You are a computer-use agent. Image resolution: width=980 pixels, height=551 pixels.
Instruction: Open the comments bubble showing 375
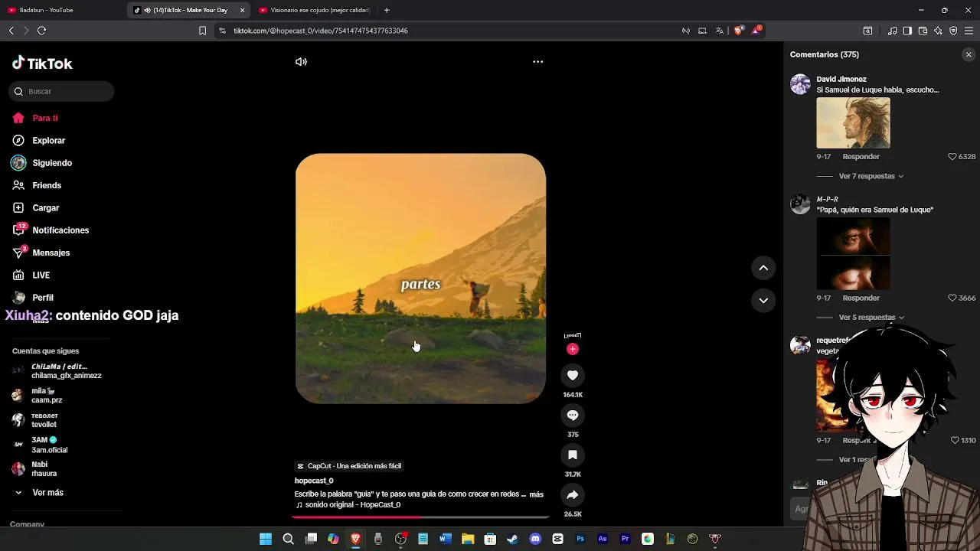pyautogui.click(x=573, y=415)
